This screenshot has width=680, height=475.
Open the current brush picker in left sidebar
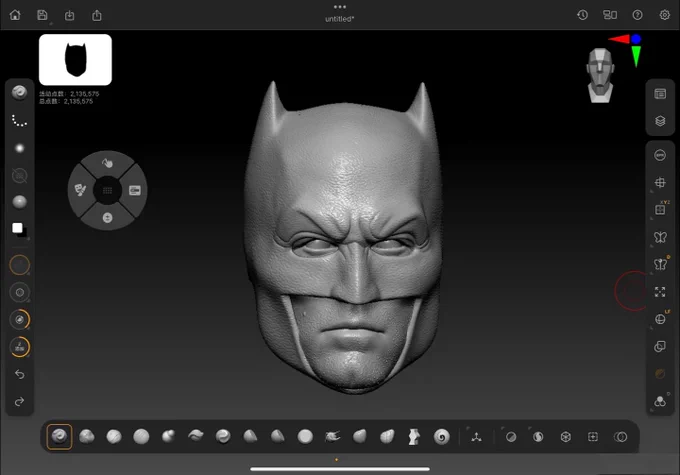20,92
